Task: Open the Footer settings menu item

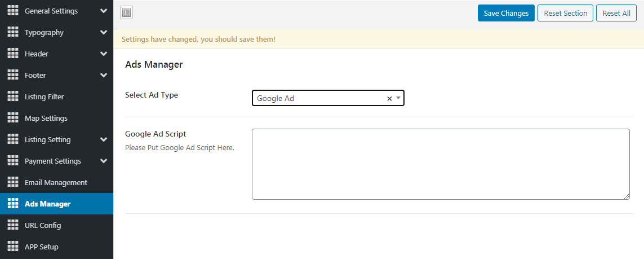Action: click(x=35, y=75)
